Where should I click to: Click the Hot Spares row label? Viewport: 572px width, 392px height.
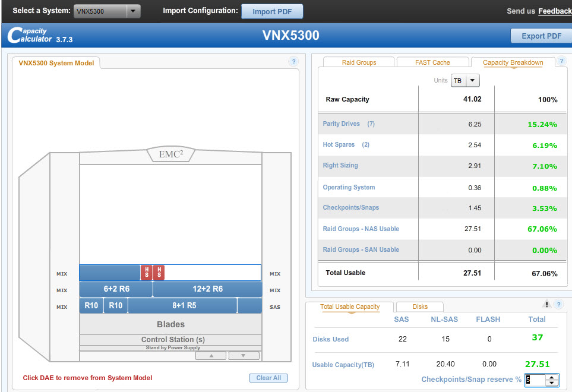(x=346, y=145)
